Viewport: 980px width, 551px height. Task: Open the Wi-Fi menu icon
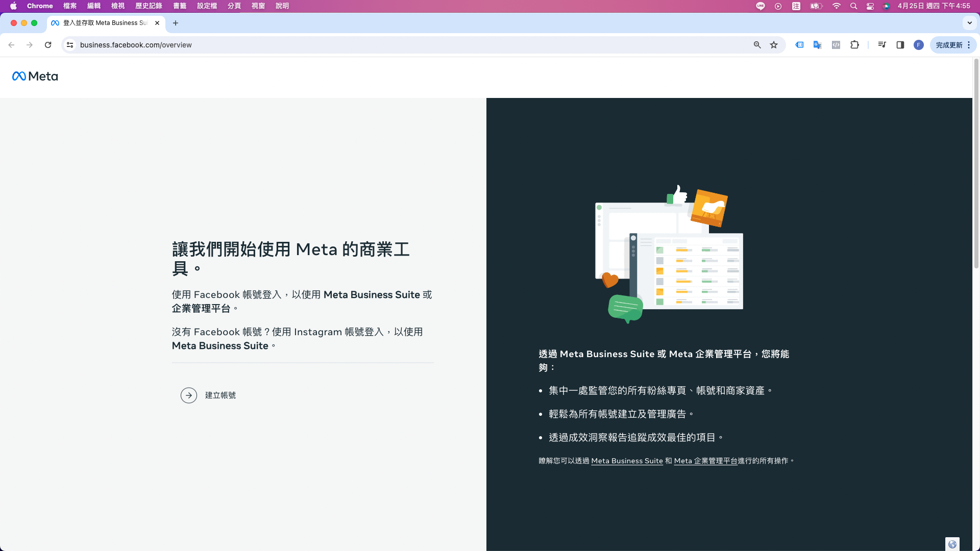coord(836,6)
